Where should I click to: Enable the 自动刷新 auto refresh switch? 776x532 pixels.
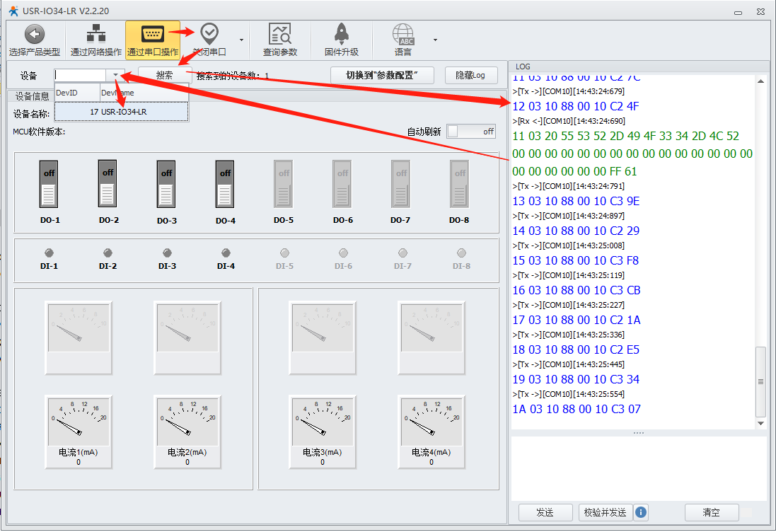click(470, 132)
